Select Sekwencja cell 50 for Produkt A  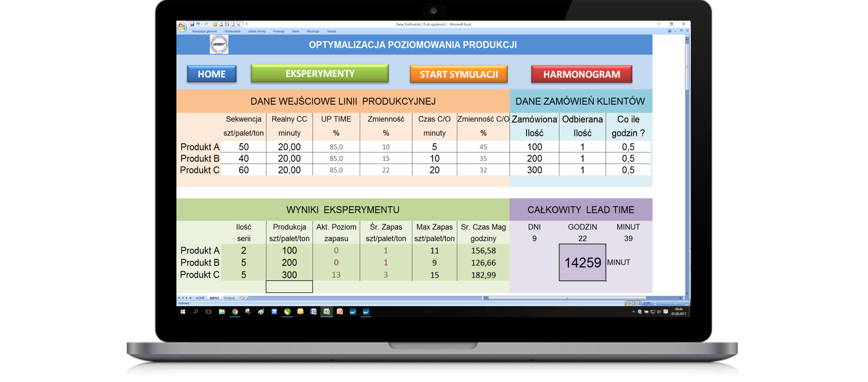(x=243, y=147)
